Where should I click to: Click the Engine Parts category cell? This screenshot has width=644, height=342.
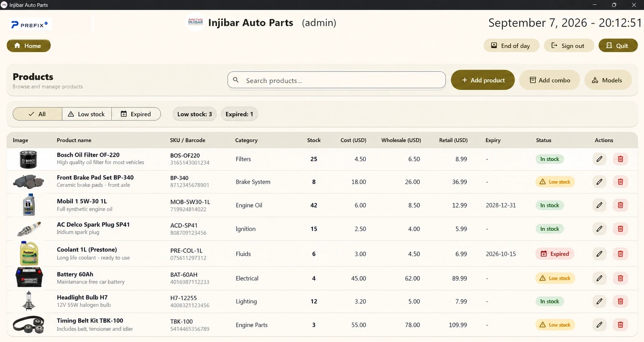click(251, 325)
